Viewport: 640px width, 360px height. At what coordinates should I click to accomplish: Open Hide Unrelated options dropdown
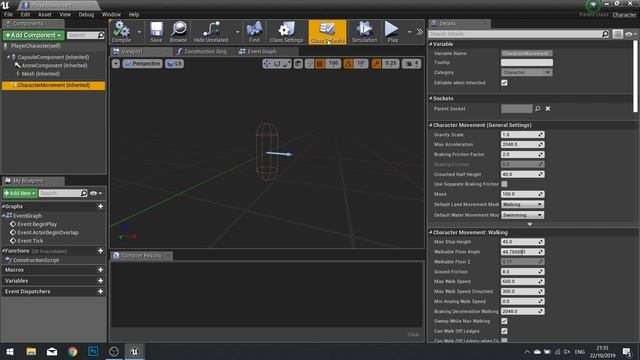click(x=237, y=32)
